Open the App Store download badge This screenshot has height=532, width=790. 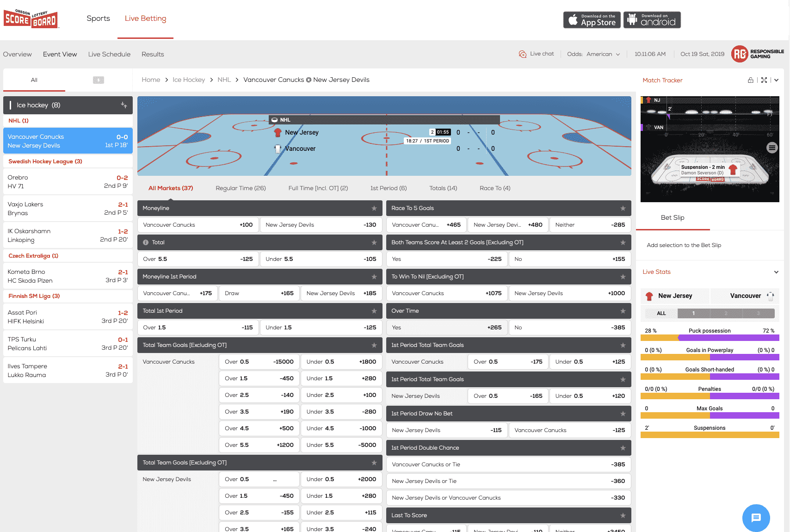(x=592, y=20)
